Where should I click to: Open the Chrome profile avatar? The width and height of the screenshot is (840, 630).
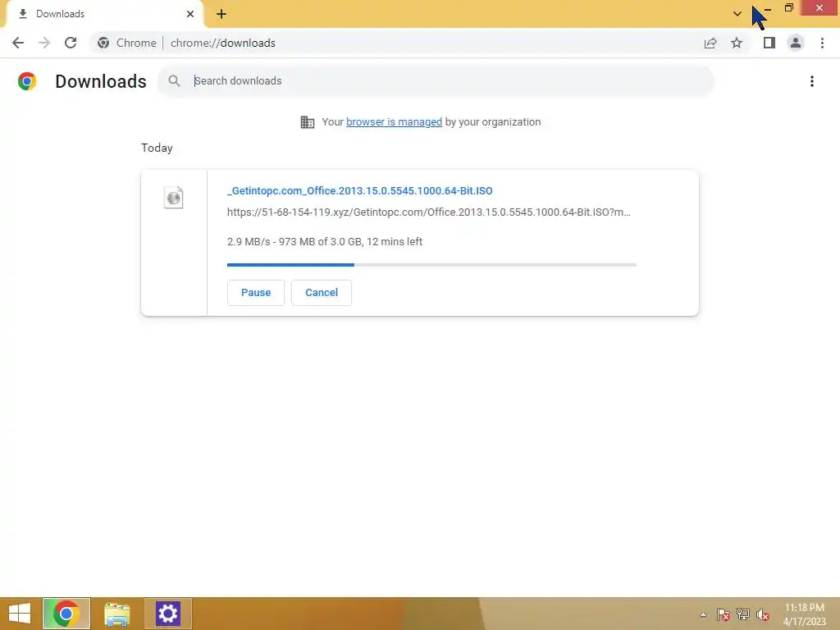[796, 43]
